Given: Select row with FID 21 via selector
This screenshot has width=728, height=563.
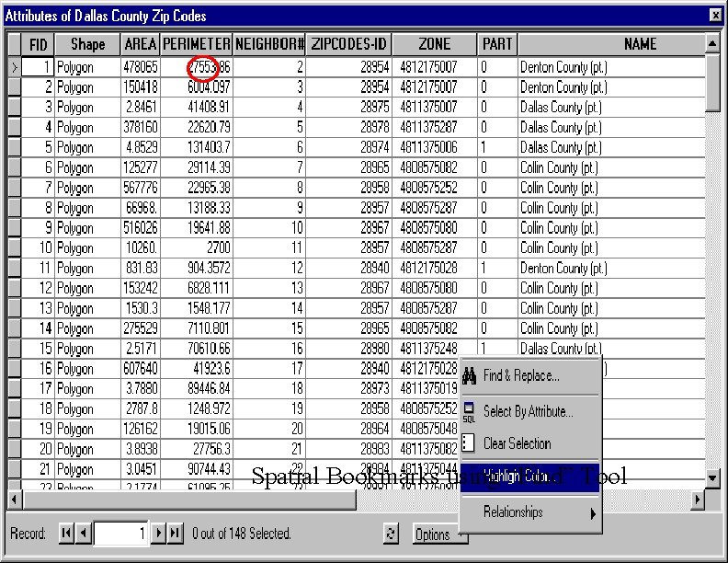Looking at the screenshot, I should [x=15, y=469].
